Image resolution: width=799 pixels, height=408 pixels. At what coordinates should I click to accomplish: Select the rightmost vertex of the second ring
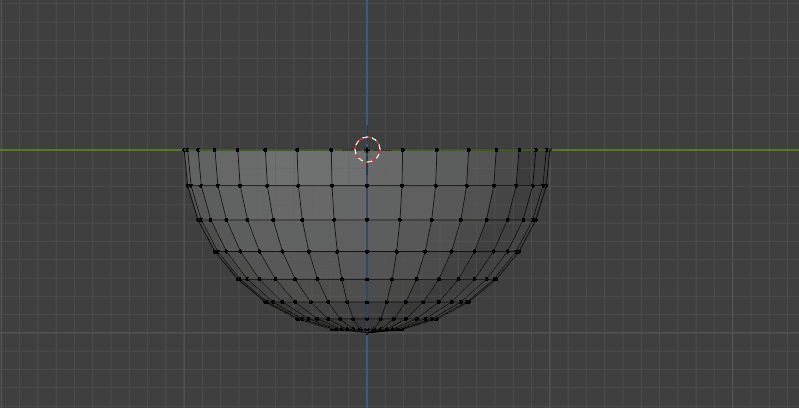tap(545, 185)
